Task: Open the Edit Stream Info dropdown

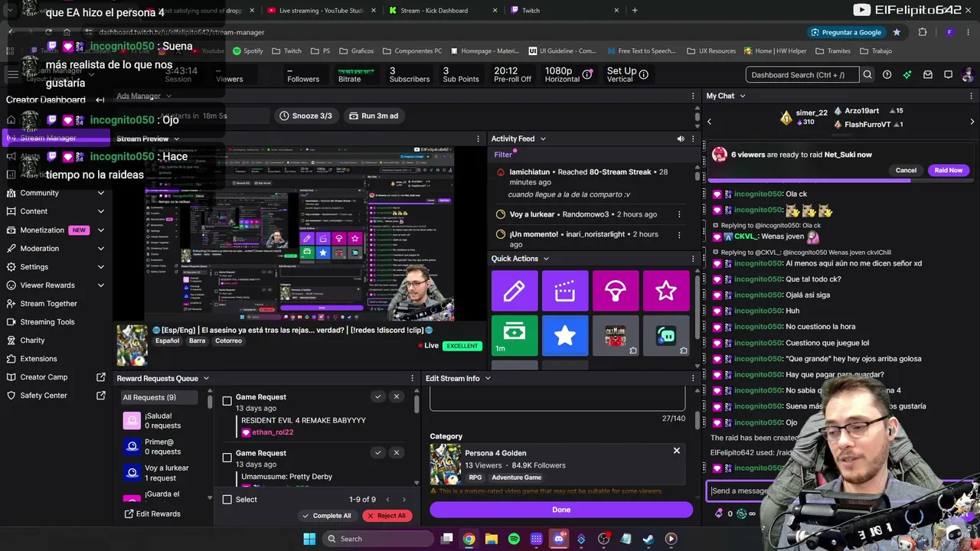Action: click(x=488, y=378)
